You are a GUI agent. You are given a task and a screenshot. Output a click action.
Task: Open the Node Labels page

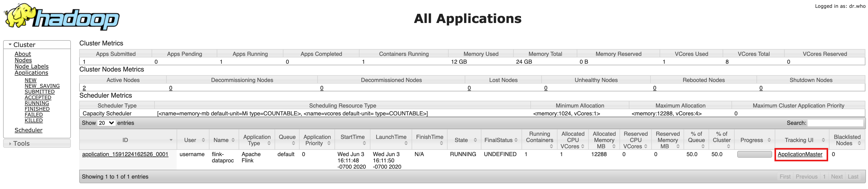pos(31,67)
